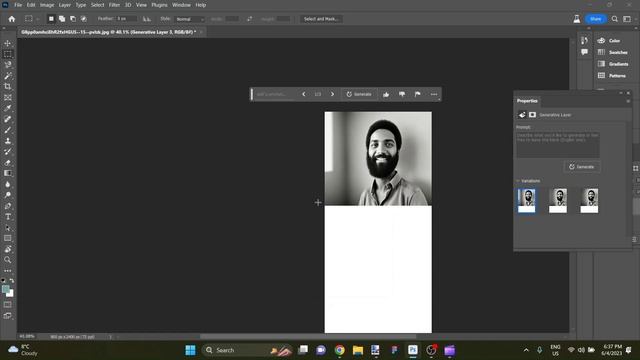Image resolution: width=640 pixels, height=360 pixels.
Task: Select the Rectangular Marquee tool in the toolbox
Action: pos(8,54)
